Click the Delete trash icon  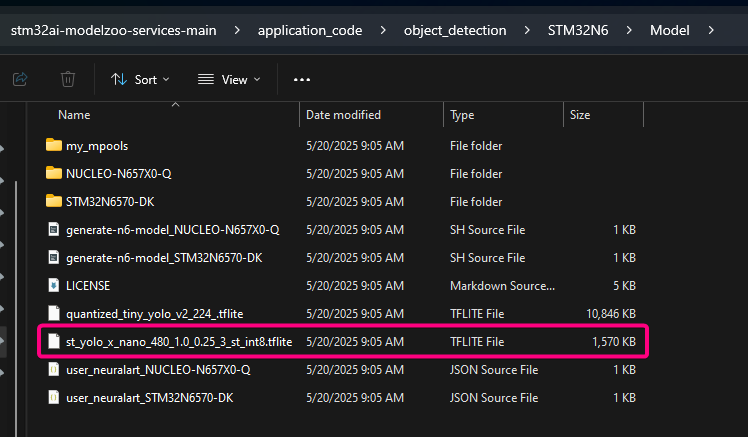point(68,79)
